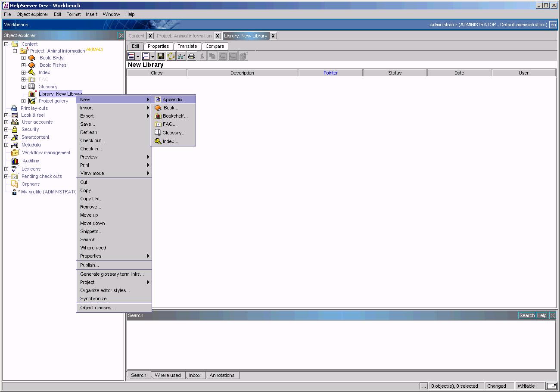Viewport: 560px width, 392px height.
Task: Click the Refresh arrows toolbar icon
Action: 171,56
